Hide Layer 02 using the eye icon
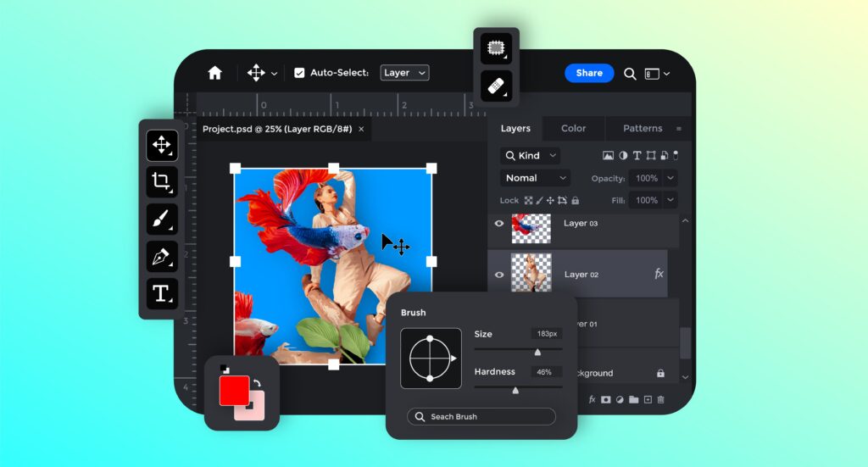The image size is (868, 467). [499, 275]
